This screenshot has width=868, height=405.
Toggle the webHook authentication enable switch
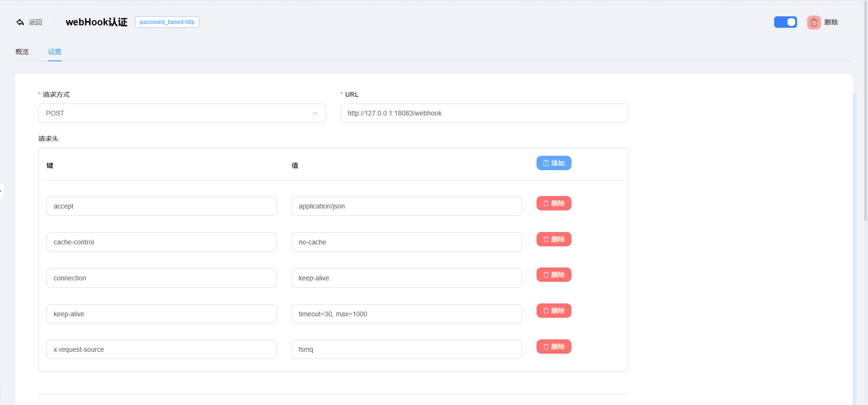(x=786, y=22)
